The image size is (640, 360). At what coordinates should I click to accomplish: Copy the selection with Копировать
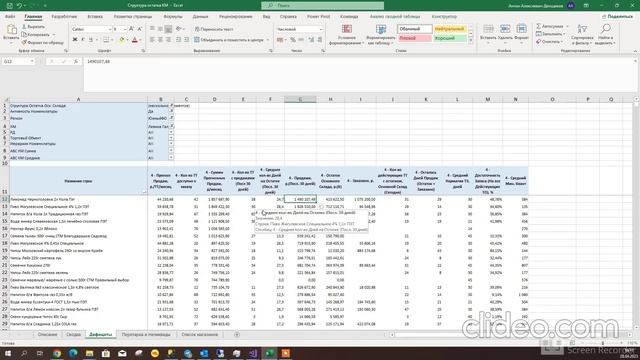pyautogui.click(x=37, y=34)
